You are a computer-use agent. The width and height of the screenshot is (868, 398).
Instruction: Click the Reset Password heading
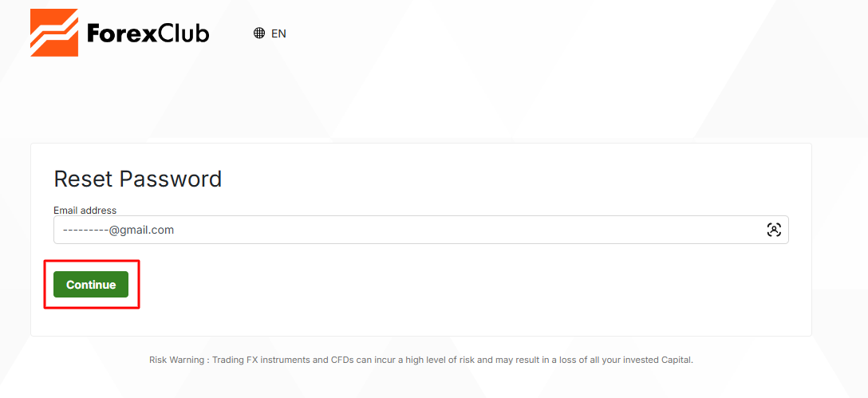138,179
